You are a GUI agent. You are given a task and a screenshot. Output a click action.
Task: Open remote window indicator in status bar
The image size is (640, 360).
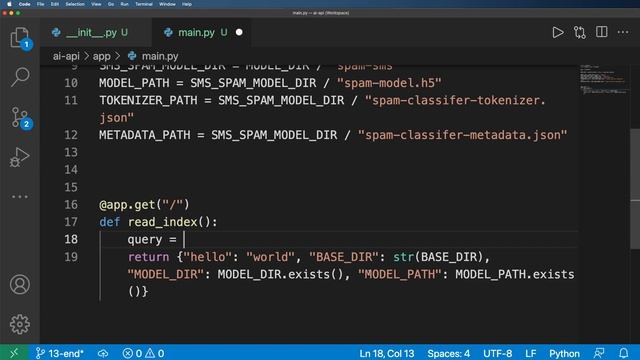(x=14, y=353)
